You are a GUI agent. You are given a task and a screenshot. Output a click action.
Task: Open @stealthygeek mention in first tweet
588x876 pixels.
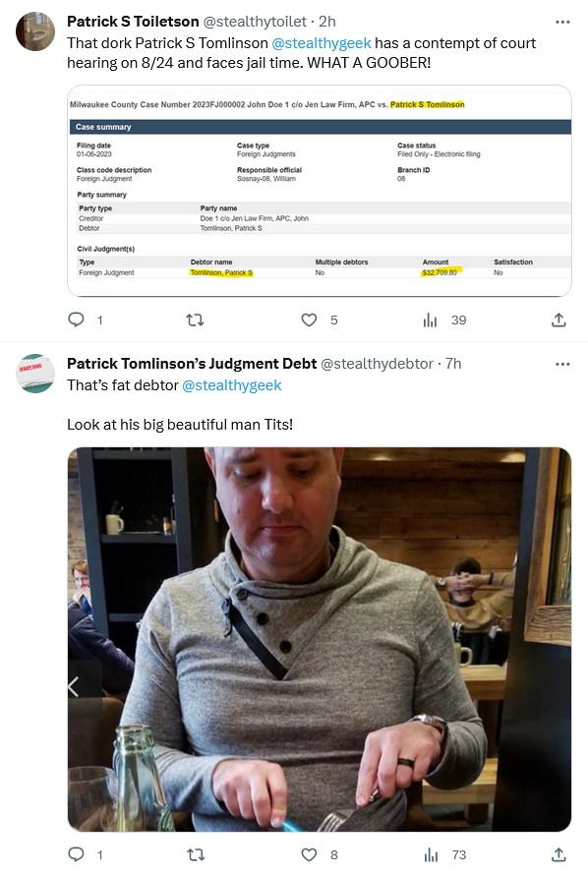tap(322, 43)
